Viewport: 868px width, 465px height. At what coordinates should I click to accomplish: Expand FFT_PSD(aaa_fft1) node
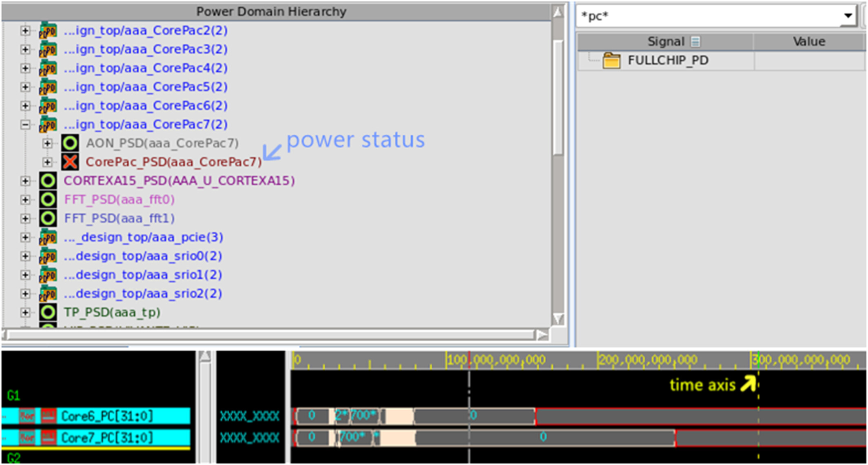click(25, 219)
